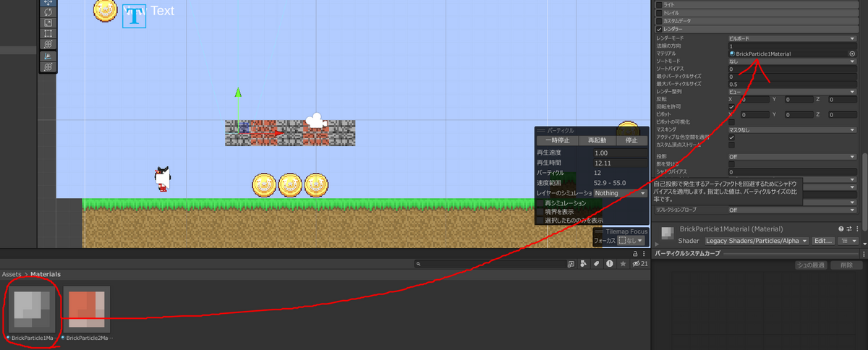Screen dimensions: 868x350
Task: Click 再起動 restart button
Action: (x=597, y=140)
